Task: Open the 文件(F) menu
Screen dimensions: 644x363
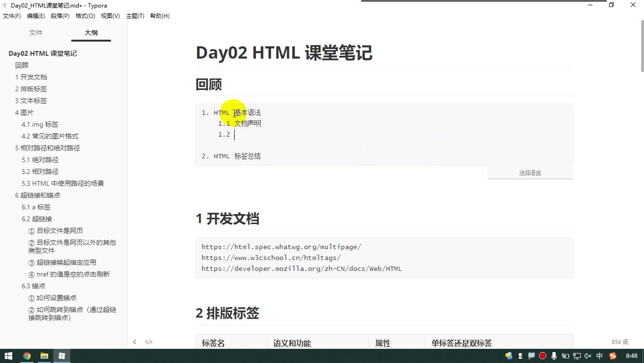Action: point(12,16)
